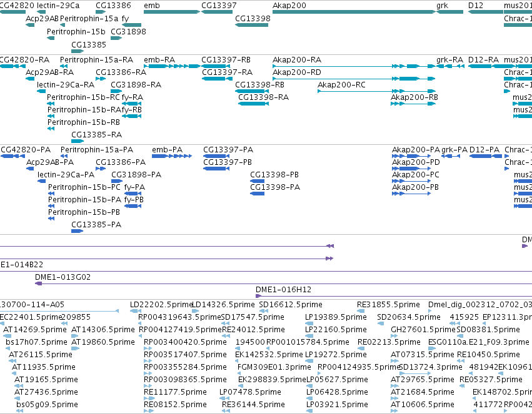Click the DME1-016H12 clone label
Image resolution: width=532 pixels, height=414 pixels.
tap(283, 290)
